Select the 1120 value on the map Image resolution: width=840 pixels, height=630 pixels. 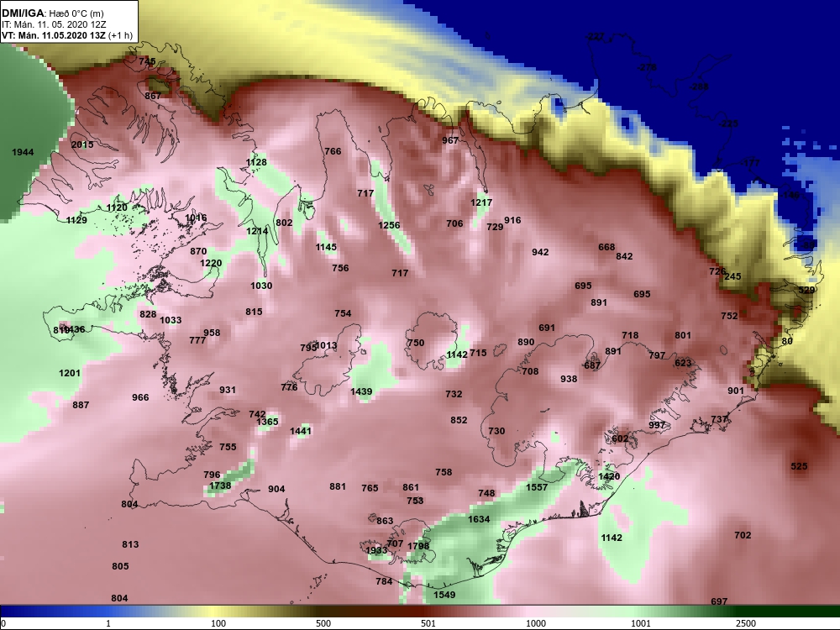[x=117, y=207]
